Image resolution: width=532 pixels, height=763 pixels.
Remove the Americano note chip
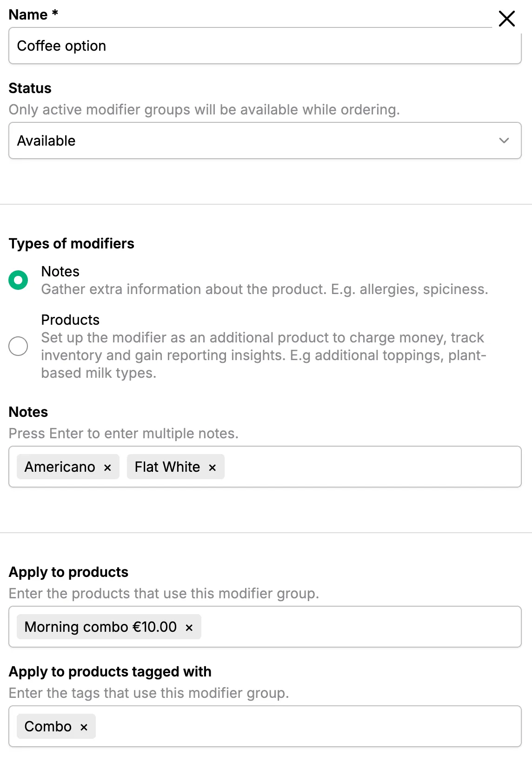click(x=107, y=468)
